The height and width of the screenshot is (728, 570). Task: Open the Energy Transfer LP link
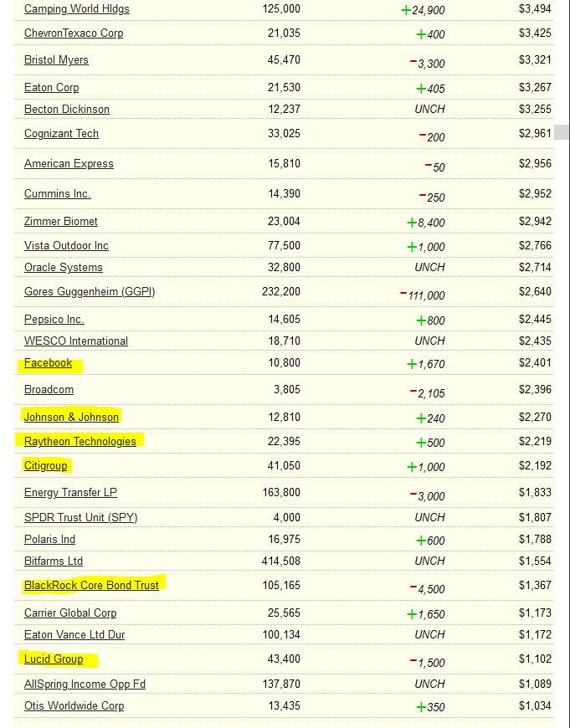[x=70, y=493]
